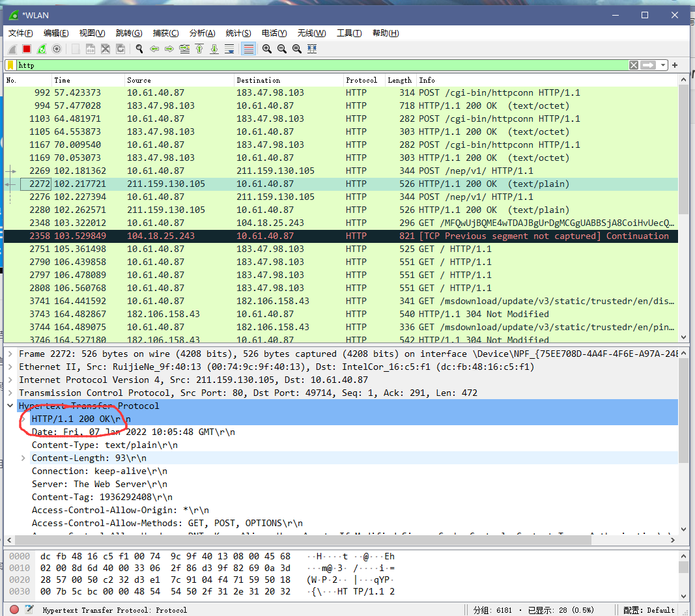
Task: Jump to the last packet using down arrow icon
Action: [215, 48]
